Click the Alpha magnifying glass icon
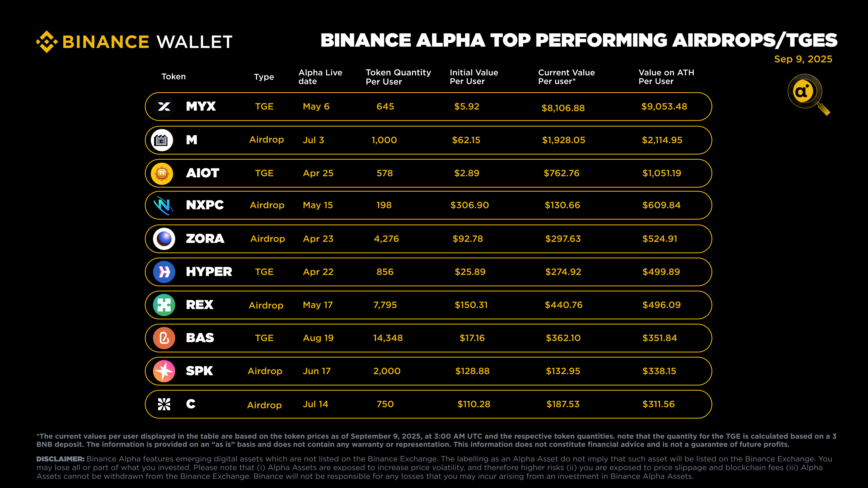868x488 pixels. (x=808, y=94)
